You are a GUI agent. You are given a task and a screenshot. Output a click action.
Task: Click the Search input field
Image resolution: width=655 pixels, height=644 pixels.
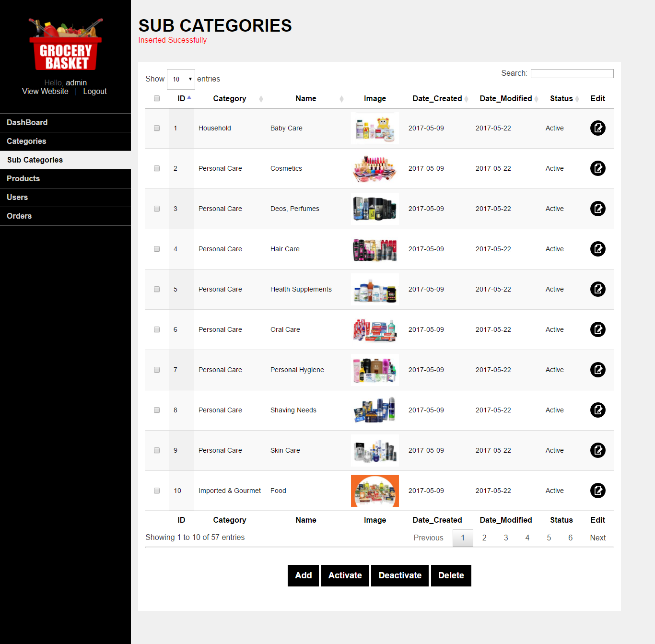point(572,73)
